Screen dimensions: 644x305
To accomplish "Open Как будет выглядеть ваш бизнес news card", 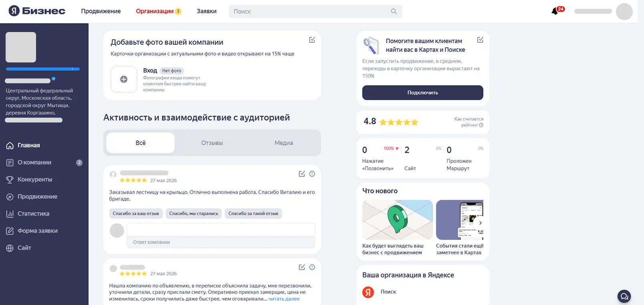I will 397,227.
